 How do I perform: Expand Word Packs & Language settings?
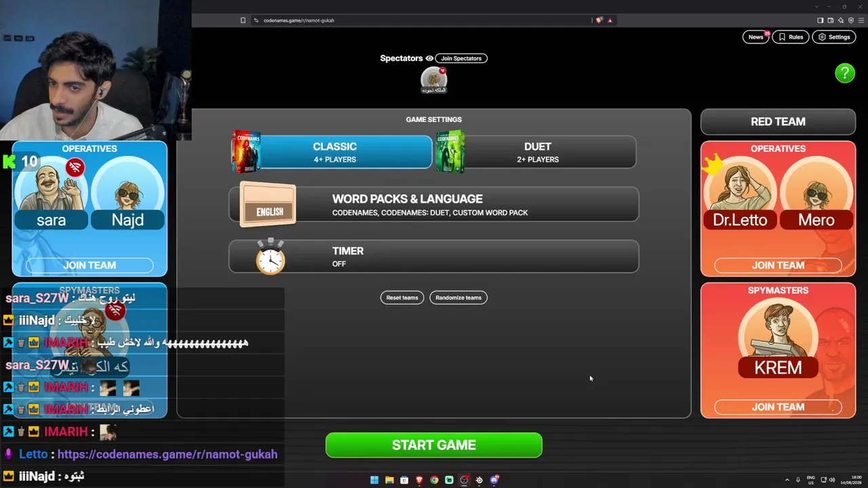(434, 204)
